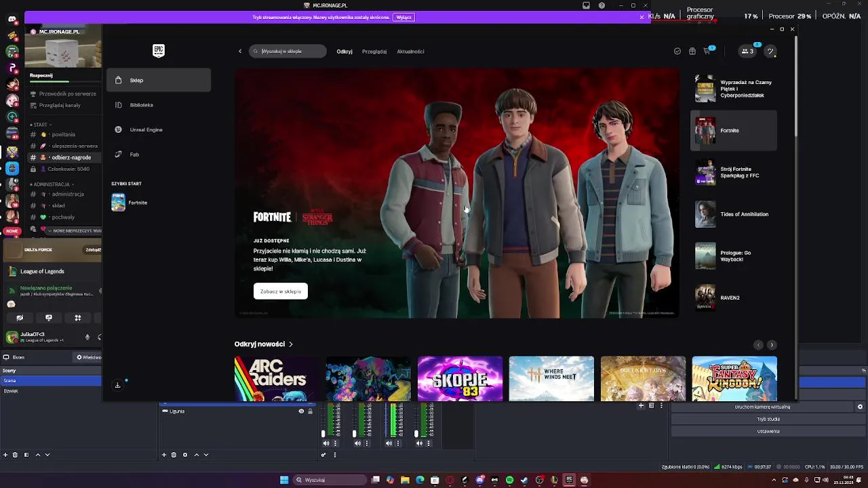Open the Skopje 83 game tile

click(x=460, y=379)
